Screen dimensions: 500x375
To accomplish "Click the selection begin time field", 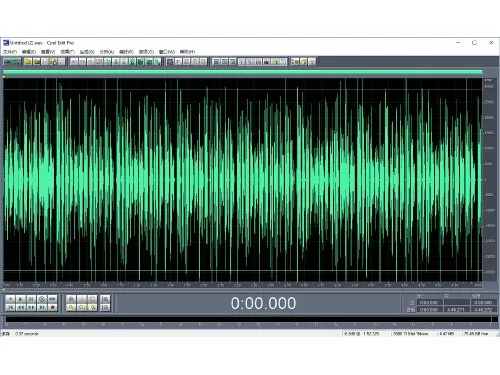I will point(429,303).
